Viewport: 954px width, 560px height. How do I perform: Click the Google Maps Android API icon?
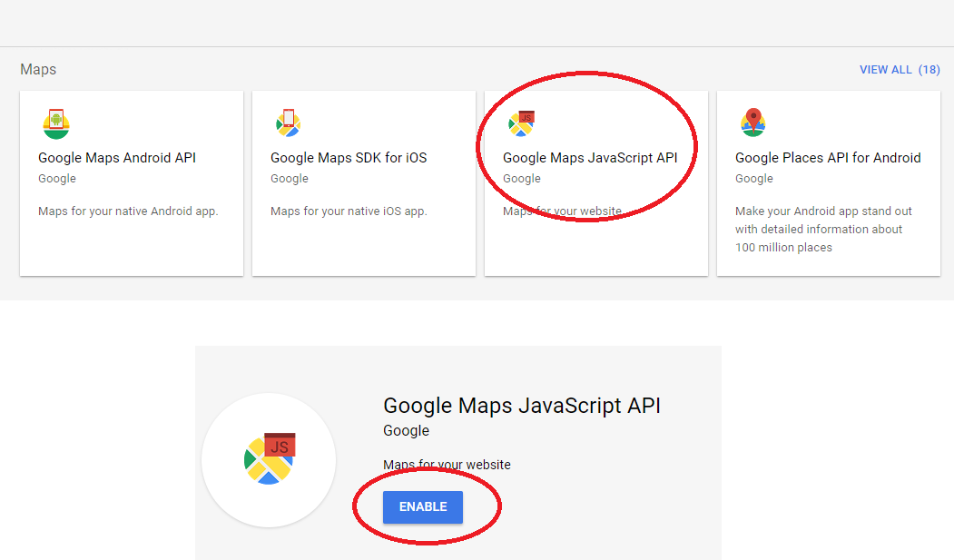(56, 123)
